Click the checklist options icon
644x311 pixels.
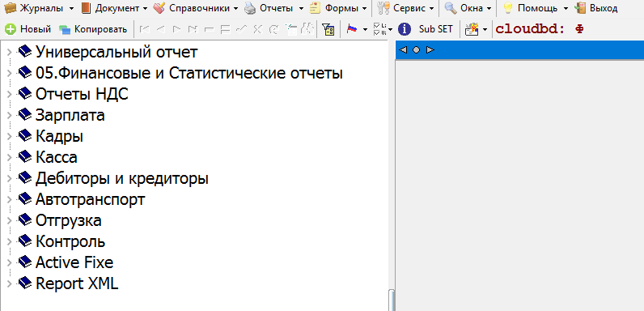pyautogui.click(x=379, y=29)
